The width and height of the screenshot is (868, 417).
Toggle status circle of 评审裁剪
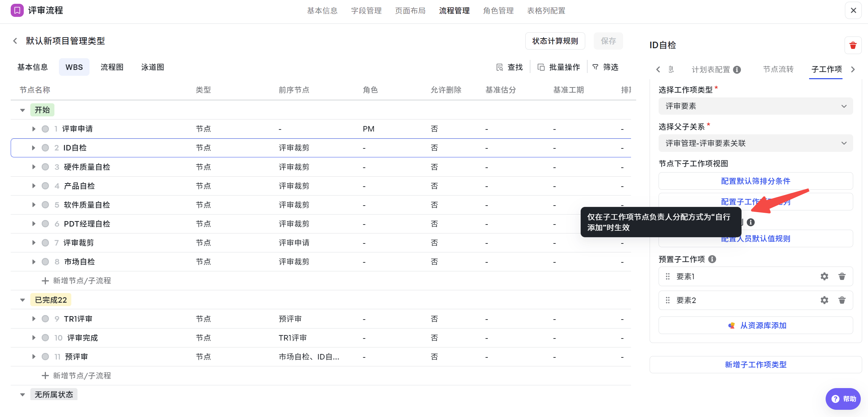(45, 243)
